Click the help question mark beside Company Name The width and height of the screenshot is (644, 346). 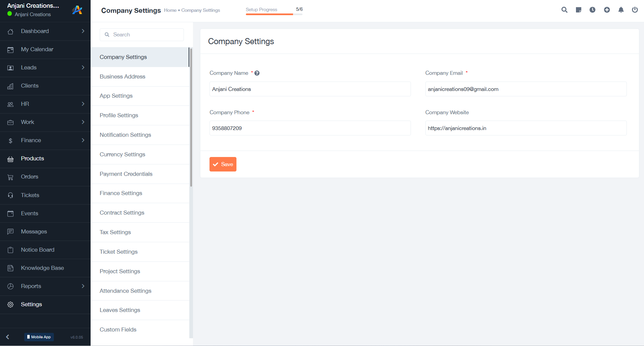click(257, 73)
